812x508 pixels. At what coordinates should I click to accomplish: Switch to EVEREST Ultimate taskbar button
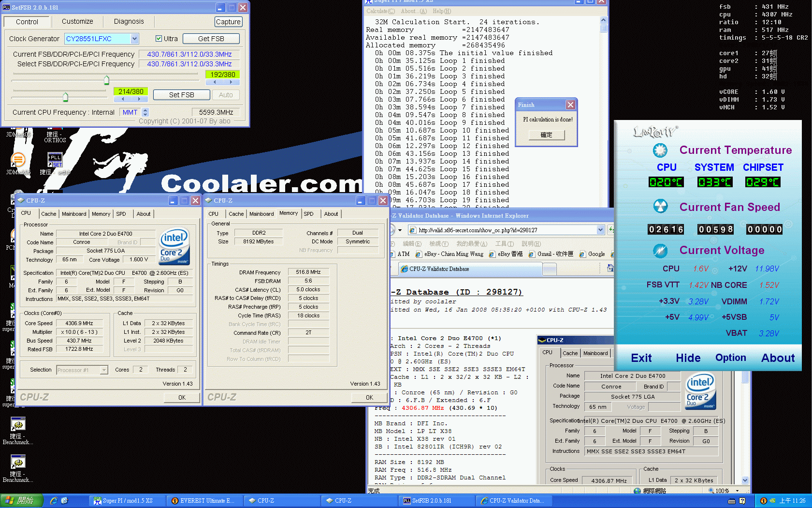point(206,501)
